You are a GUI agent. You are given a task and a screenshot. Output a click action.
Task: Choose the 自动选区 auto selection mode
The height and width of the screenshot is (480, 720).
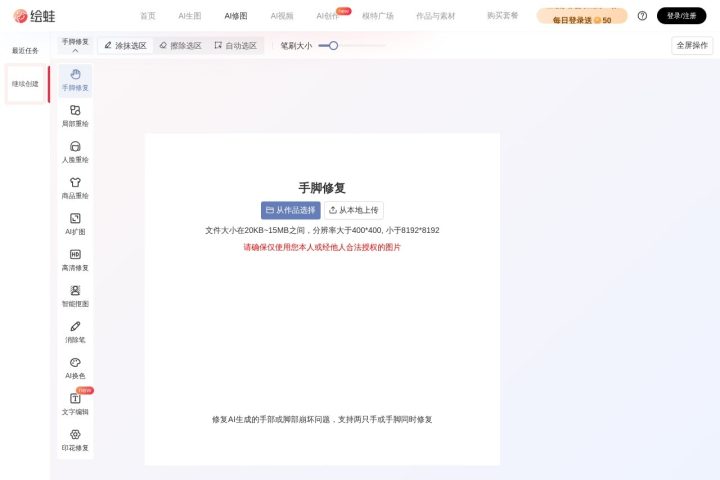236,45
